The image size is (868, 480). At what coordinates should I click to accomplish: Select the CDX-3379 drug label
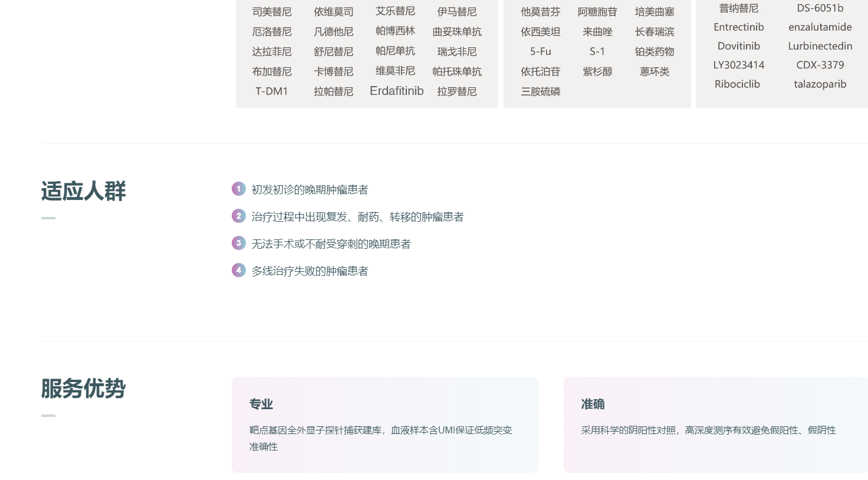coord(820,65)
